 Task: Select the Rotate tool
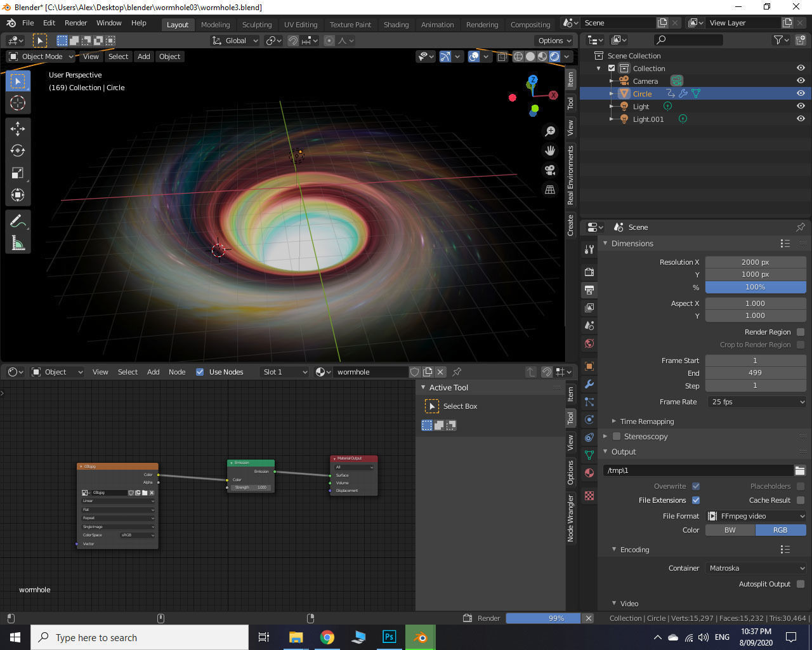pos(18,150)
